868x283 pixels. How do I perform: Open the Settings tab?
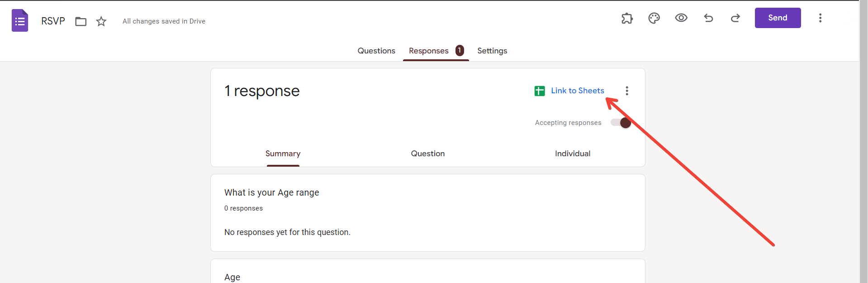492,51
